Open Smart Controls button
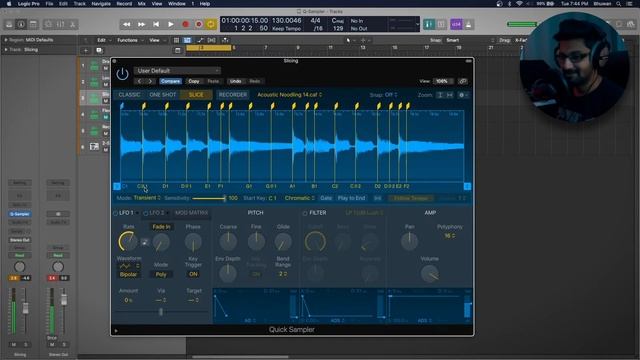This screenshot has height=360, width=640. pos(48,24)
